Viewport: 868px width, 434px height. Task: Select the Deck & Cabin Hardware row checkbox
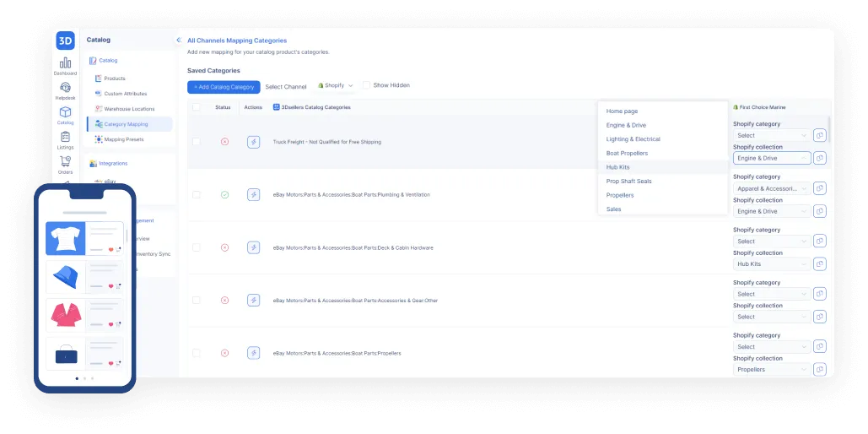(x=197, y=247)
